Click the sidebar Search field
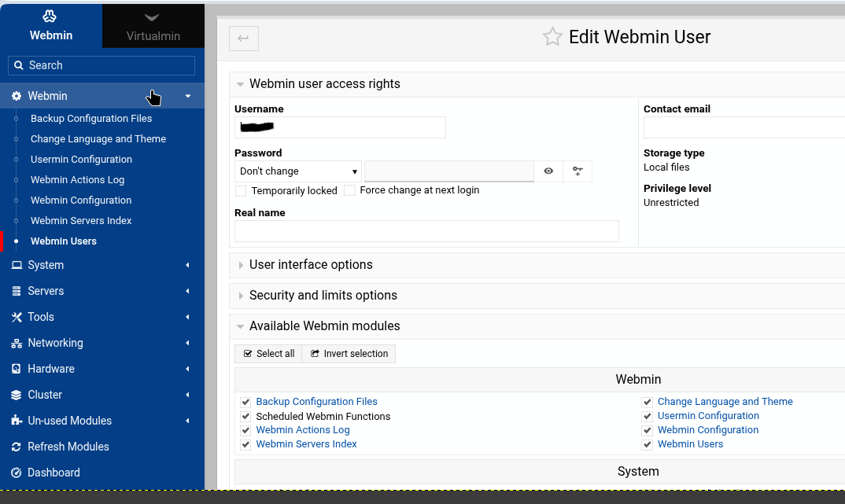 [101, 65]
